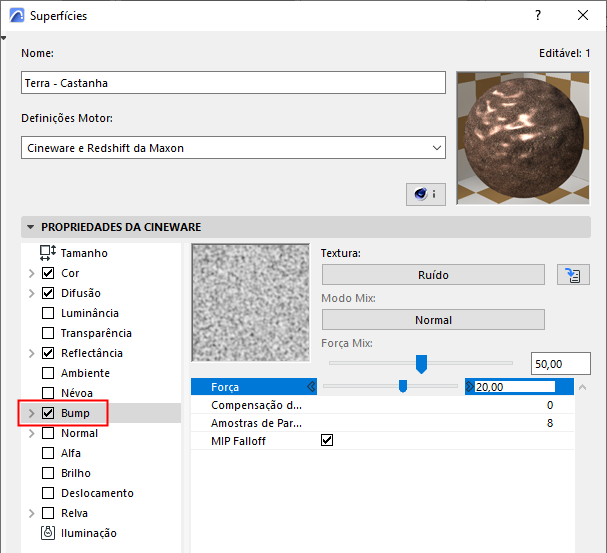Image resolution: width=607 pixels, height=553 pixels.
Task: Click the Compensação value 0
Action: (x=550, y=405)
